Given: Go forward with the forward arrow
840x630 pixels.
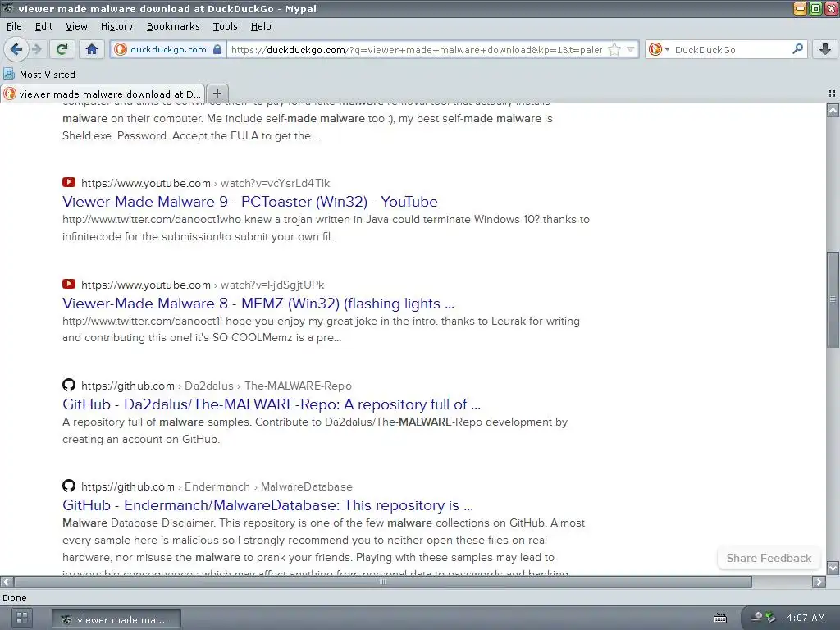Looking at the screenshot, I should pyautogui.click(x=37, y=49).
